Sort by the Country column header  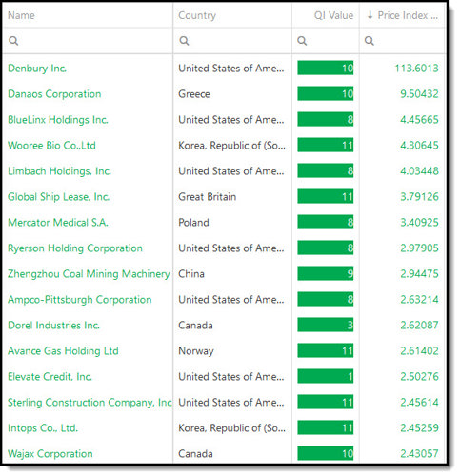coord(197,15)
